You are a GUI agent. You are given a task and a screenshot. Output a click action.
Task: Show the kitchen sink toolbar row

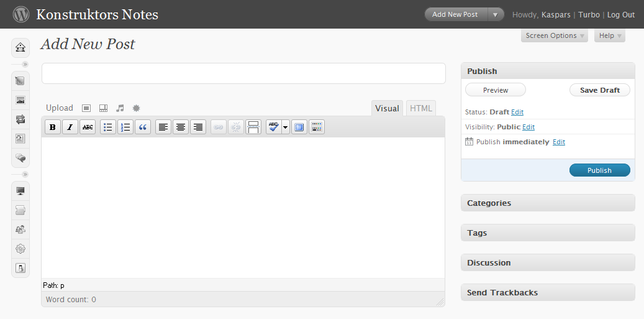pyautogui.click(x=317, y=127)
